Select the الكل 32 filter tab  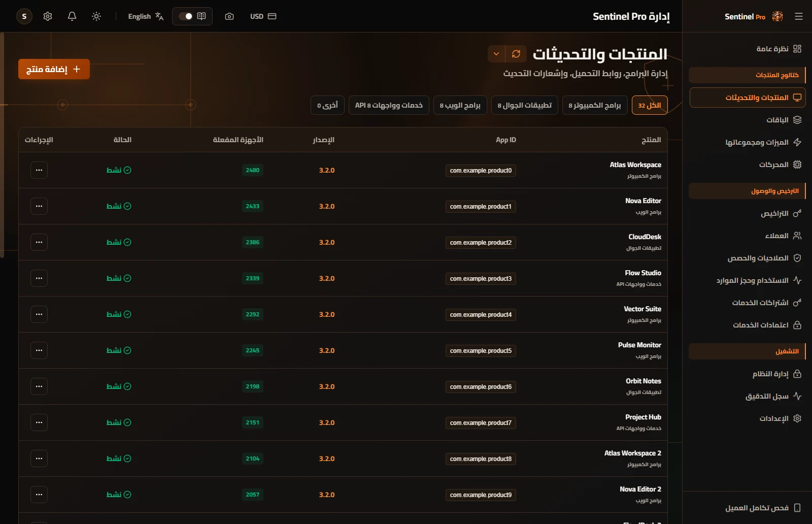(x=650, y=105)
